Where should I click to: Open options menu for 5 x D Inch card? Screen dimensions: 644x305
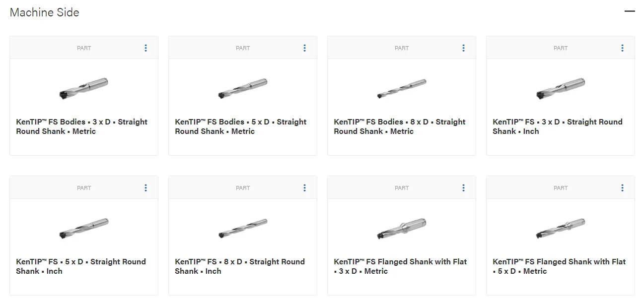tap(145, 188)
